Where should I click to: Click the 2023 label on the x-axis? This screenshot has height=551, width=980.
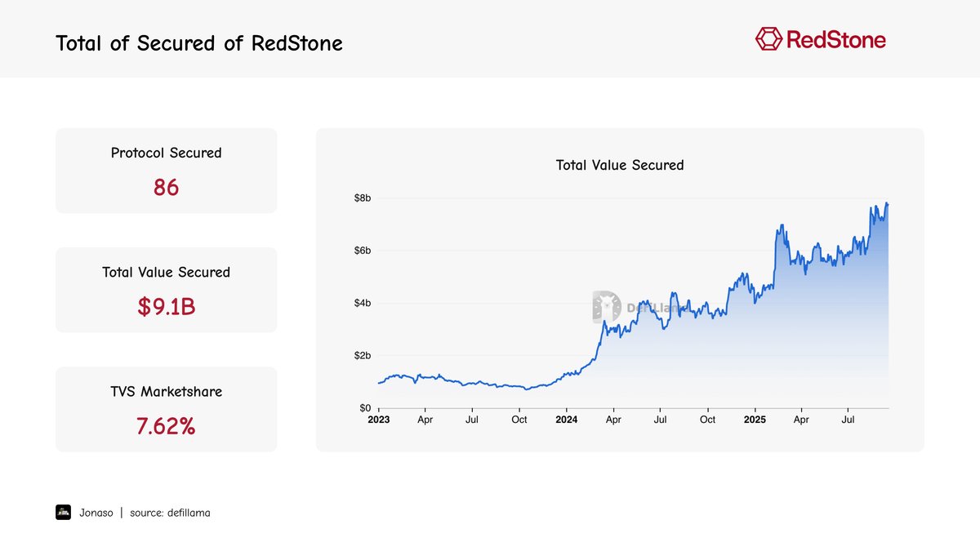(378, 420)
